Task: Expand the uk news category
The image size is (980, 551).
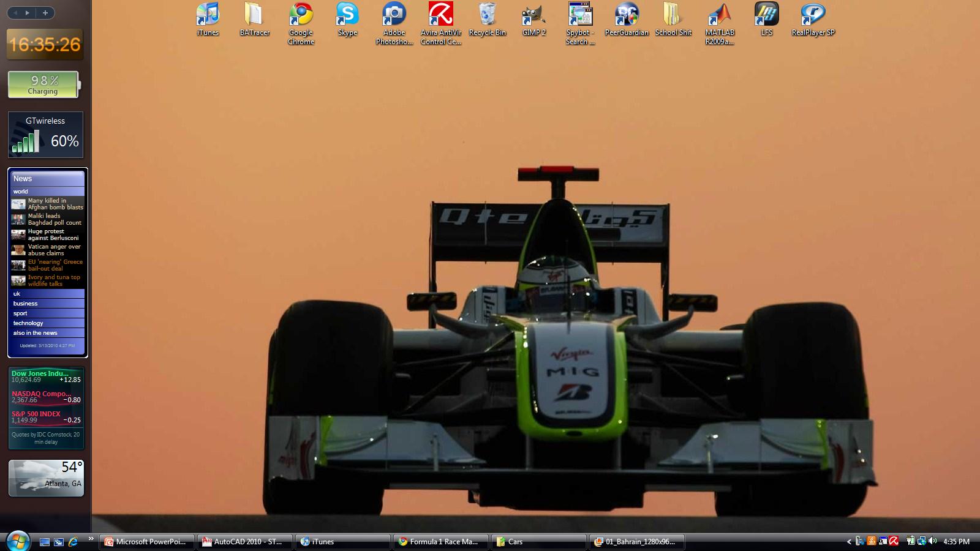Action: click(x=48, y=294)
